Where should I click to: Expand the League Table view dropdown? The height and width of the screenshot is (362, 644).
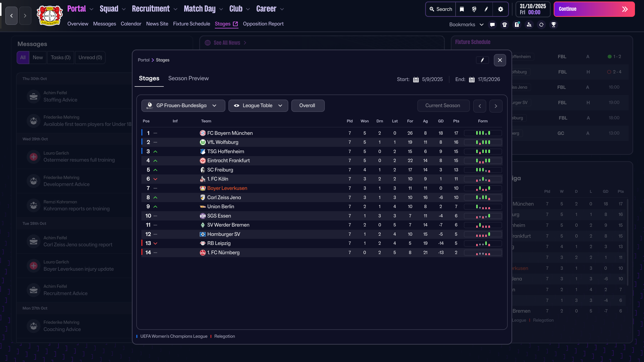point(258,105)
